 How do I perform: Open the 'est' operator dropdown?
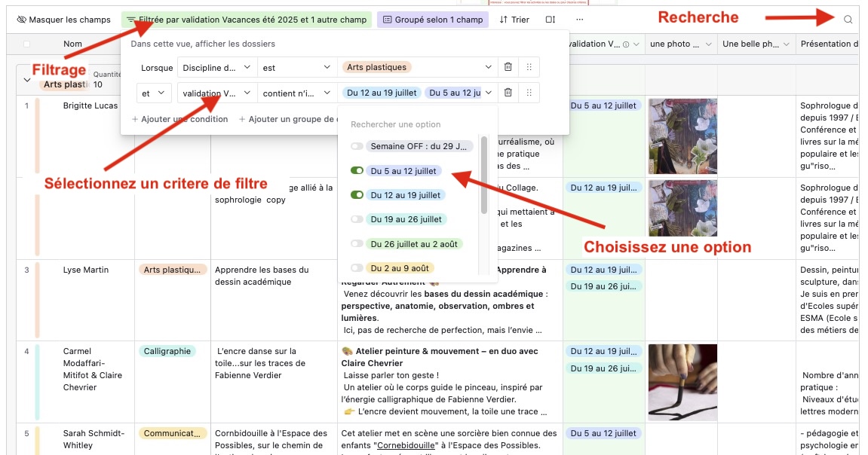297,68
